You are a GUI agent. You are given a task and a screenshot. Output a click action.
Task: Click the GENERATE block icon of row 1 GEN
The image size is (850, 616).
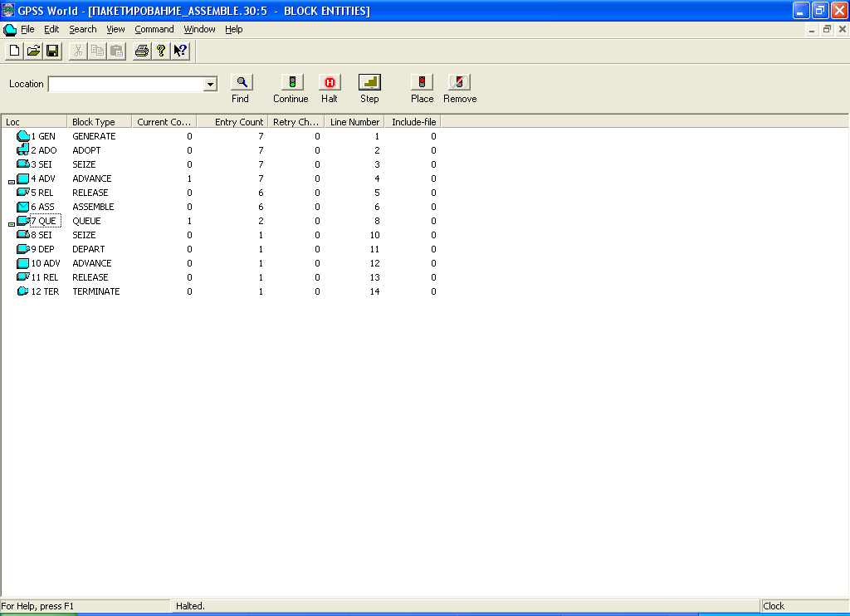click(22, 136)
